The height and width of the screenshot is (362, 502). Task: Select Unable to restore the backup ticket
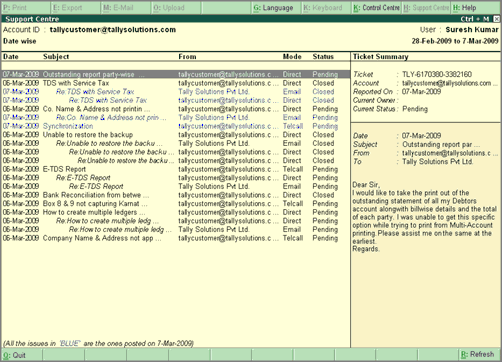pos(176,135)
